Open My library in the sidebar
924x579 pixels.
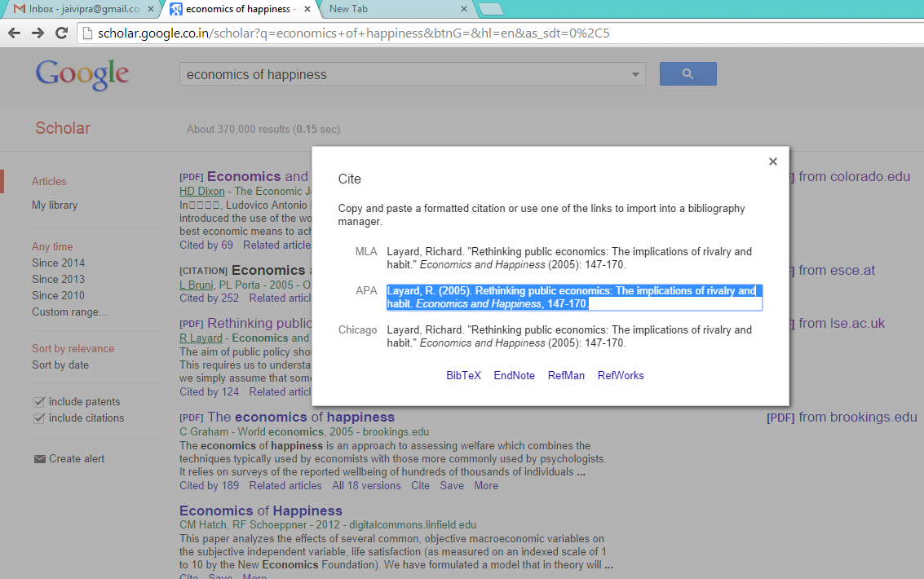click(54, 205)
